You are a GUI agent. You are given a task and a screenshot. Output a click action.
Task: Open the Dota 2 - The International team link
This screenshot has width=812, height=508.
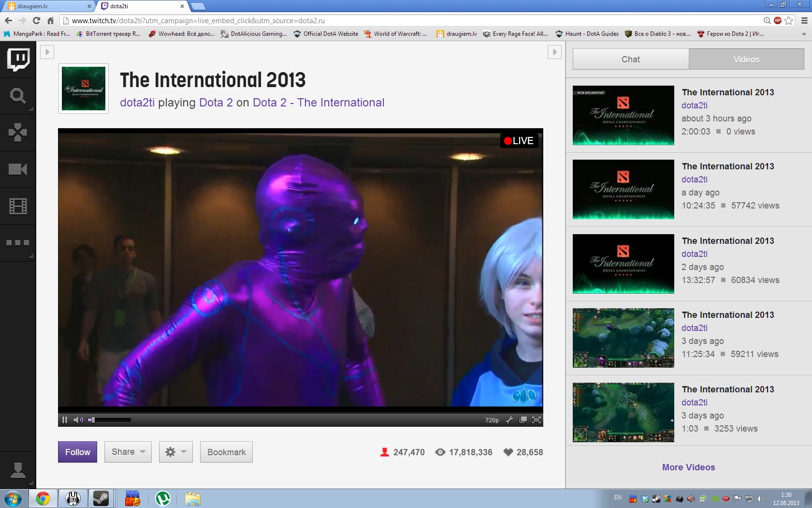click(x=319, y=103)
